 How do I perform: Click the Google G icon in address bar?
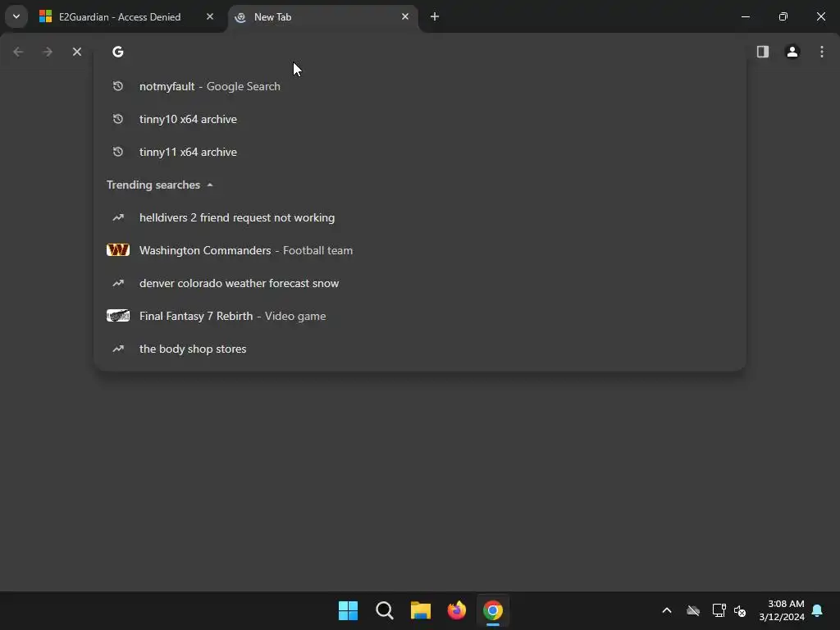(118, 52)
